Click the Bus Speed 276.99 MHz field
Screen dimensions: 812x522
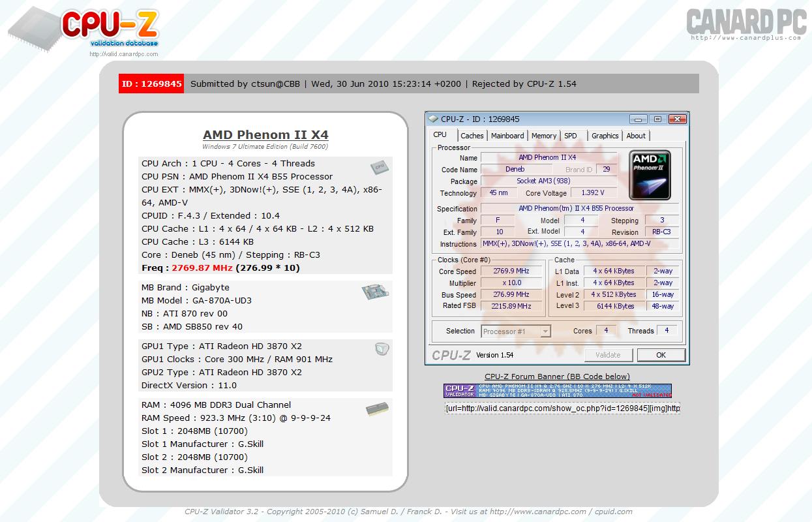[511, 295]
